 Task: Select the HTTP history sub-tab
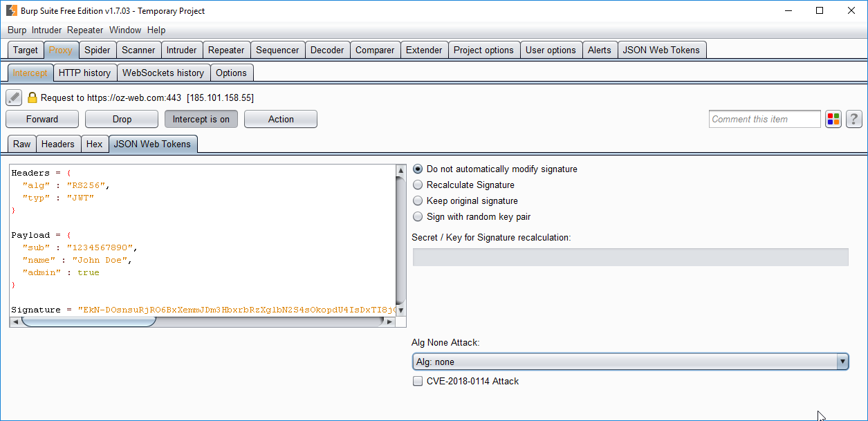pyautogui.click(x=84, y=73)
